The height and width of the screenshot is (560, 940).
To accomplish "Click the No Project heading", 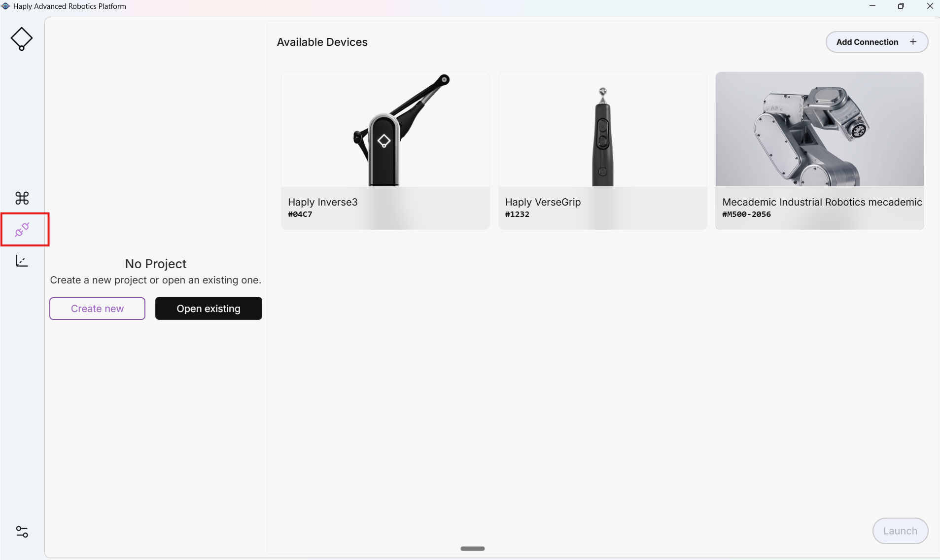I will pyautogui.click(x=156, y=264).
